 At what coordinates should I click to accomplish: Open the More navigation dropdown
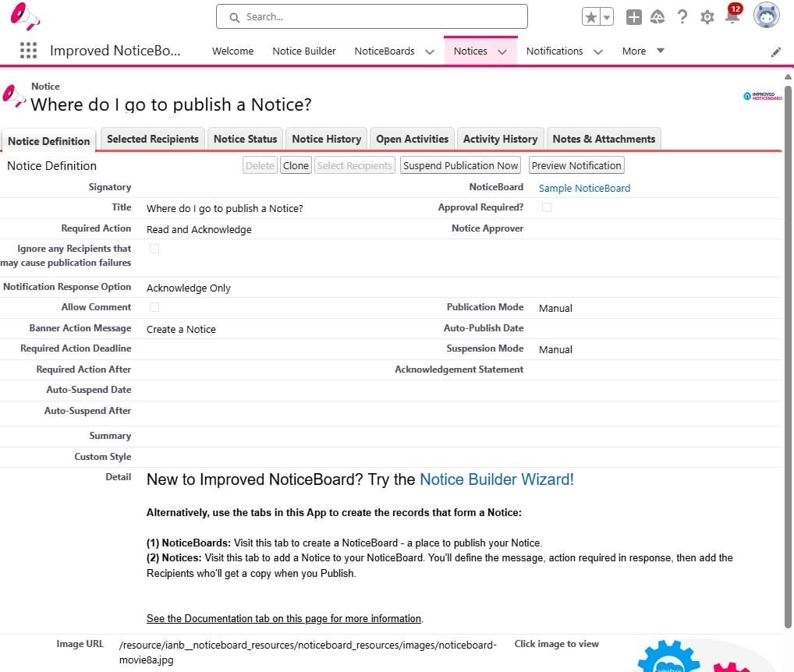coord(643,51)
